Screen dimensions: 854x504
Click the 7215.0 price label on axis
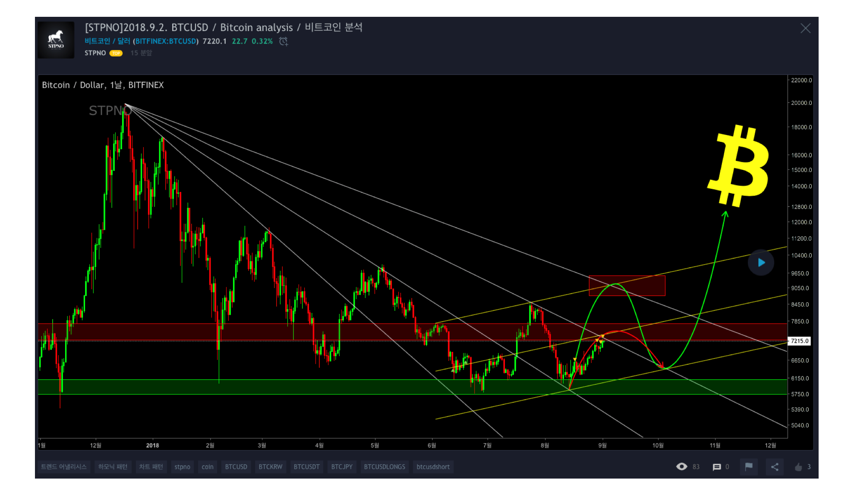[x=799, y=341]
